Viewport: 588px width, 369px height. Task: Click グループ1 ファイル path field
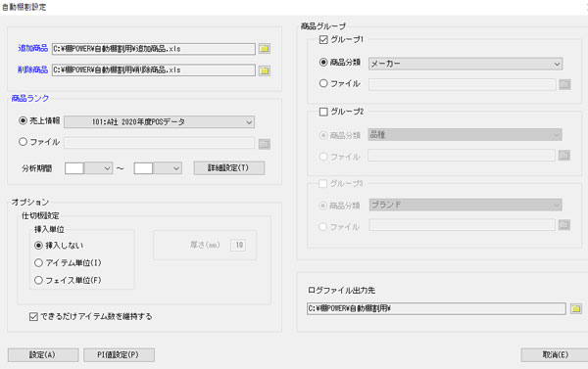pyautogui.click(x=462, y=84)
